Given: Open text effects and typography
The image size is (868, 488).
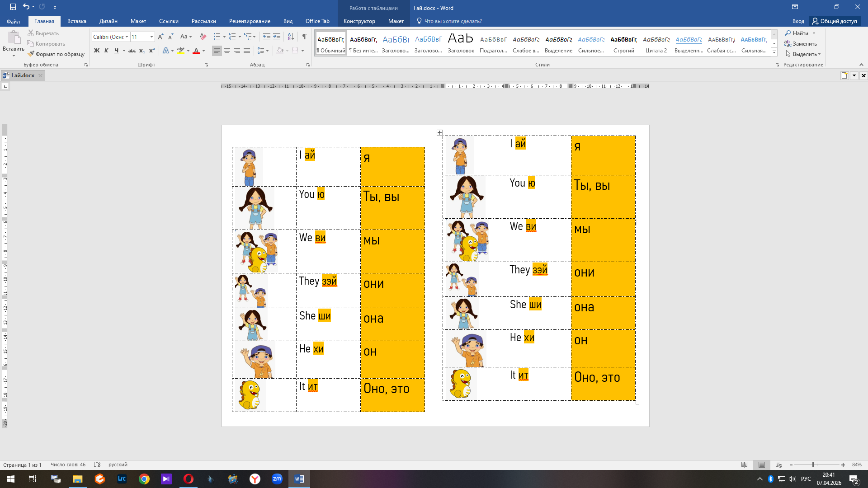Looking at the screenshot, I should tap(166, 51).
